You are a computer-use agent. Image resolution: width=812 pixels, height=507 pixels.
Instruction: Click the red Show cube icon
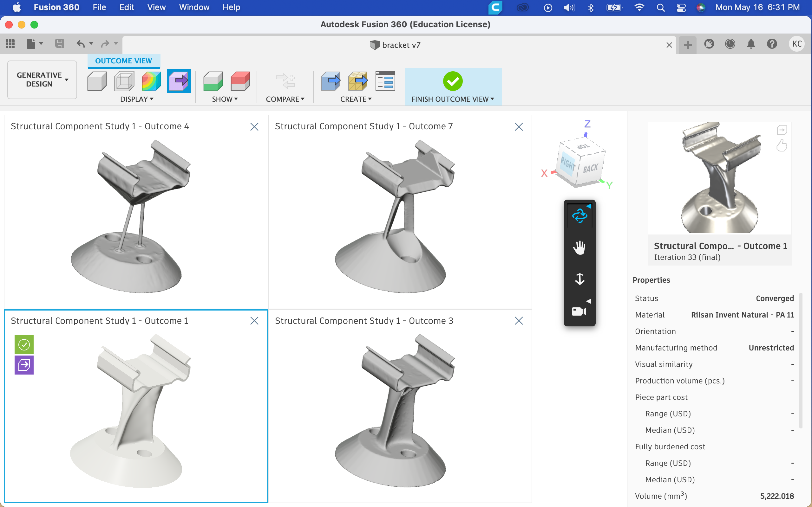(x=240, y=81)
